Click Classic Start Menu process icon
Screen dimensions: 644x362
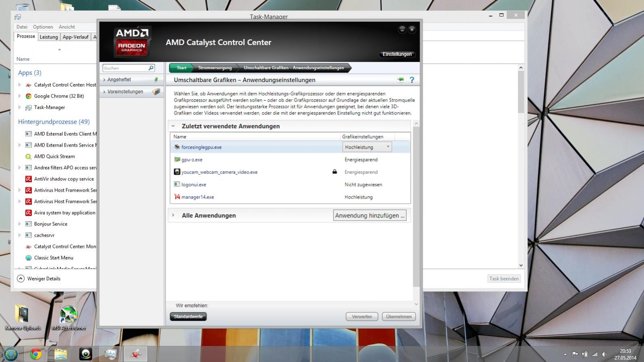click(28, 258)
